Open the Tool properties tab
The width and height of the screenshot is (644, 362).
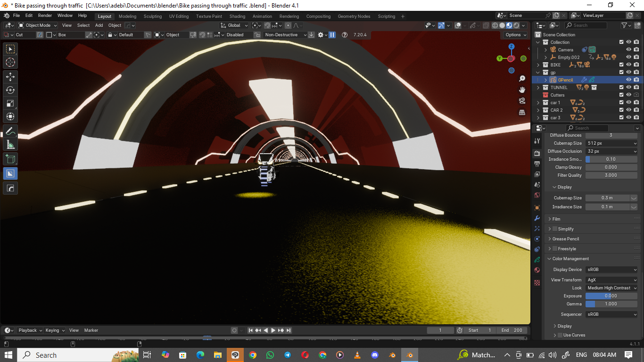click(x=537, y=140)
